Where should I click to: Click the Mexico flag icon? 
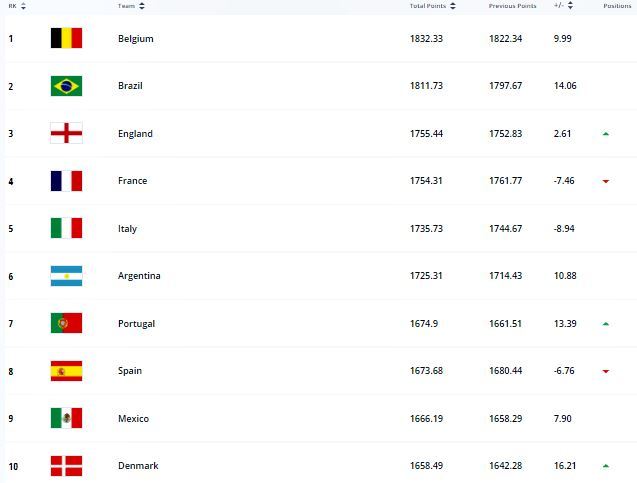point(66,418)
